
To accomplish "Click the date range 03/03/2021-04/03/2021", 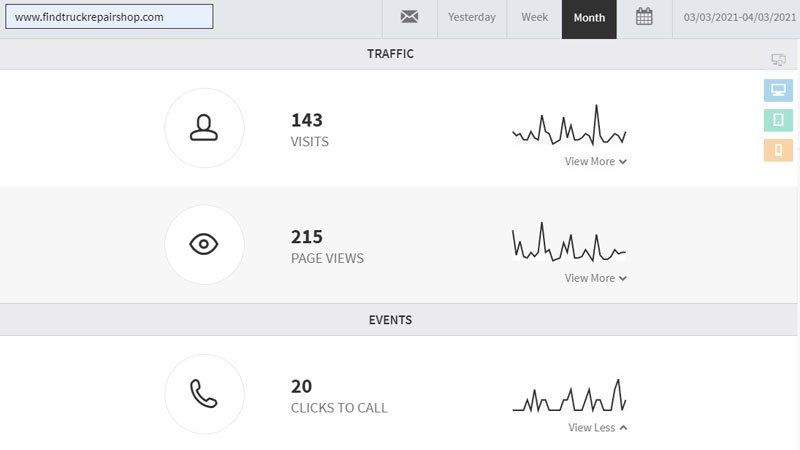I will pos(739,17).
